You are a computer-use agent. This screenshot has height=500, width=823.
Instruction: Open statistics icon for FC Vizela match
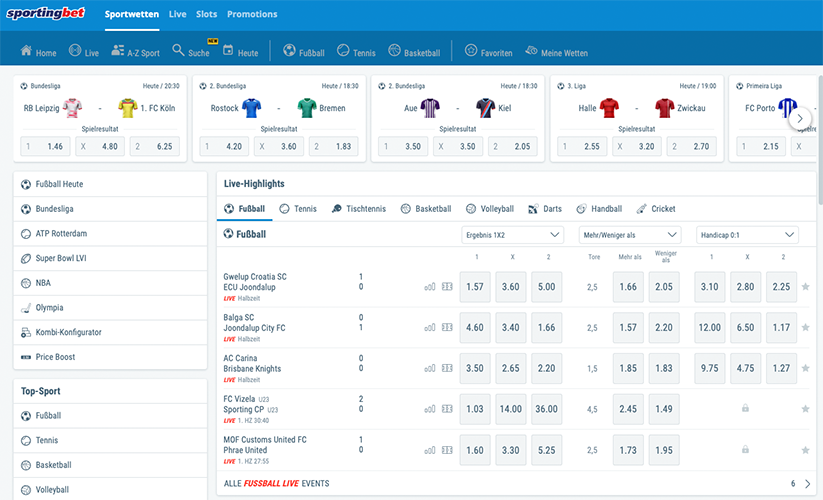(430, 409)
